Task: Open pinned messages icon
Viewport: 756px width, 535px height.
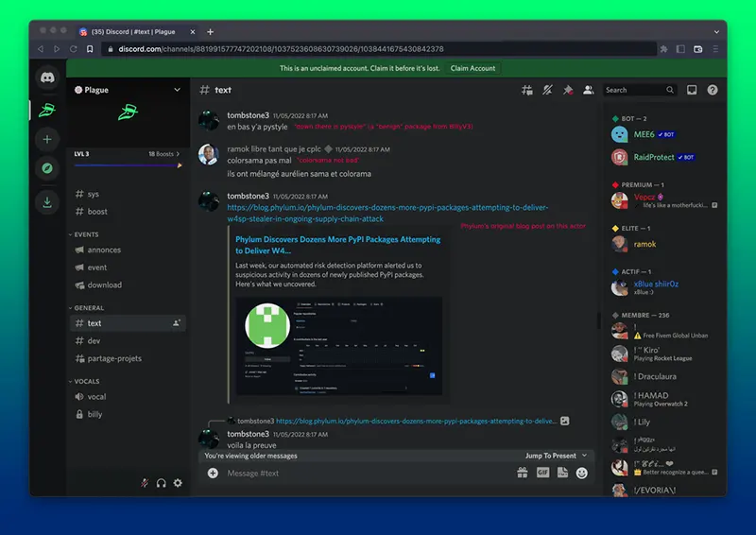Action: point(568,90)
